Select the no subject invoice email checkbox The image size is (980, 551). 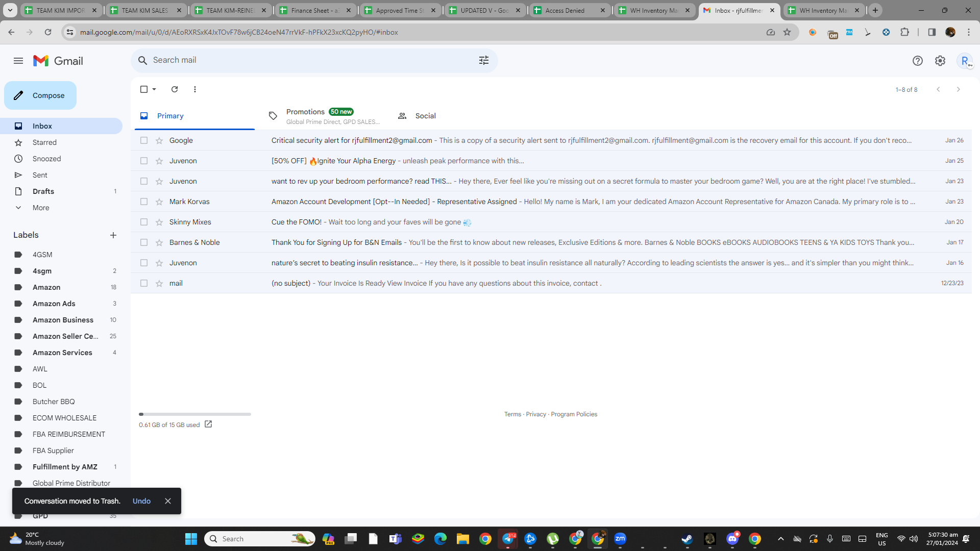click(x=144, y=283)
